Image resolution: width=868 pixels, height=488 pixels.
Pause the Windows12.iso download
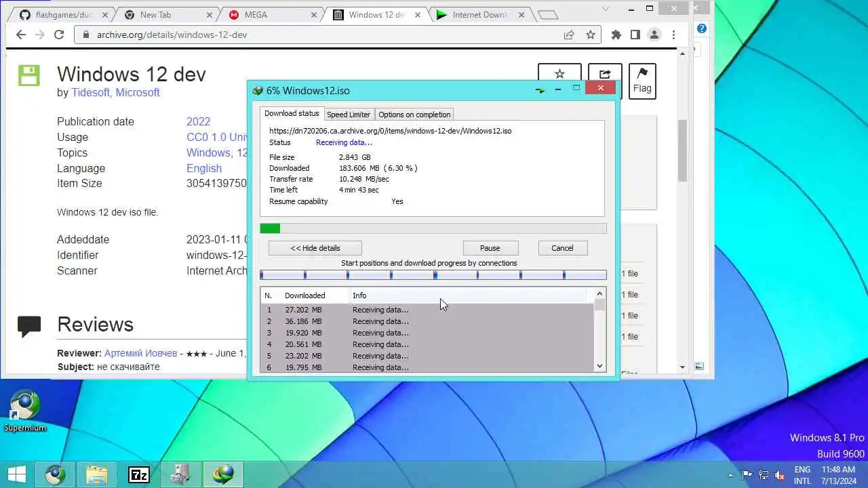point(490,248)
